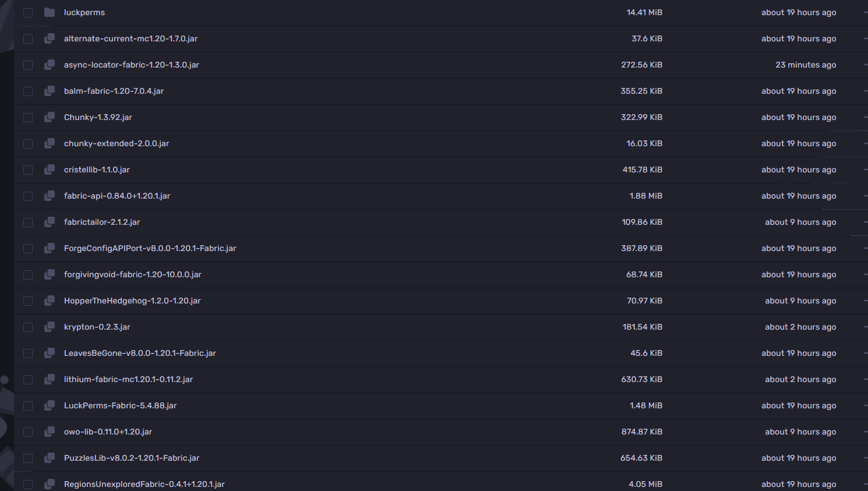Check the box beside HopperTheHedgehog-1.2.0-1.20.jar
Screen dimensions: 868x491
(28, 301)
